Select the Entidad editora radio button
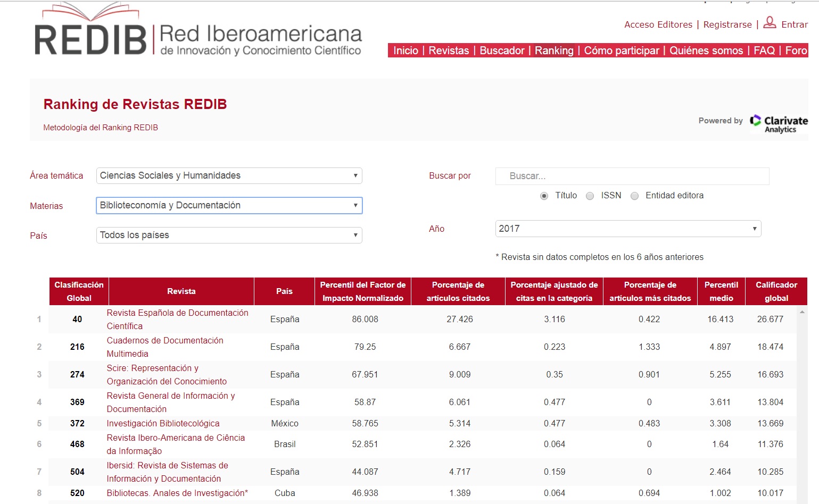The width and height of the screenshot is (819, 504). 634,196
